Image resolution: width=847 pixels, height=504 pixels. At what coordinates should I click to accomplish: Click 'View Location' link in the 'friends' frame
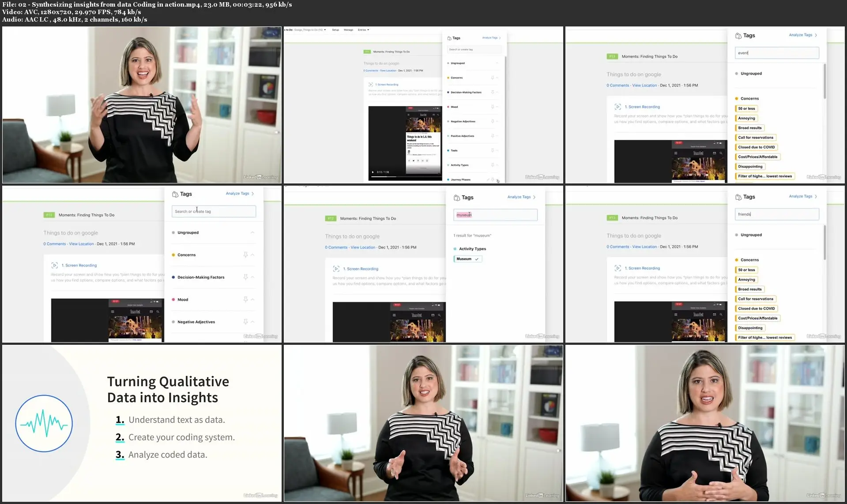point(644,247)
